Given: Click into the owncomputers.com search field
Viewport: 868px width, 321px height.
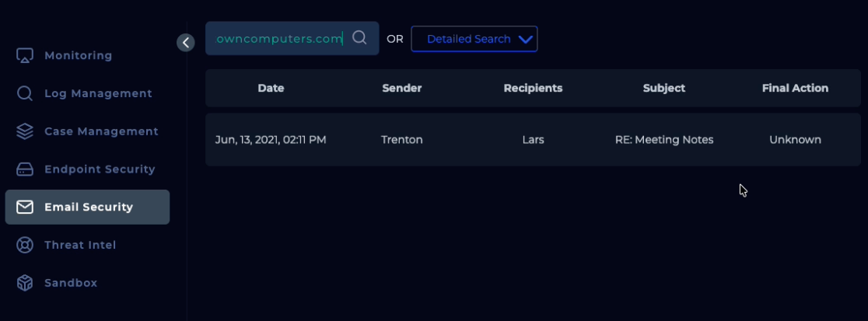Looking at the screenshot, I should click(278, 39).
